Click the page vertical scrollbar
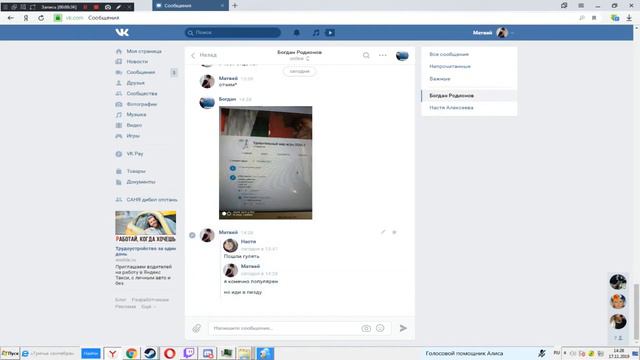Screen dimensions: 640x360 coord(636,311)
